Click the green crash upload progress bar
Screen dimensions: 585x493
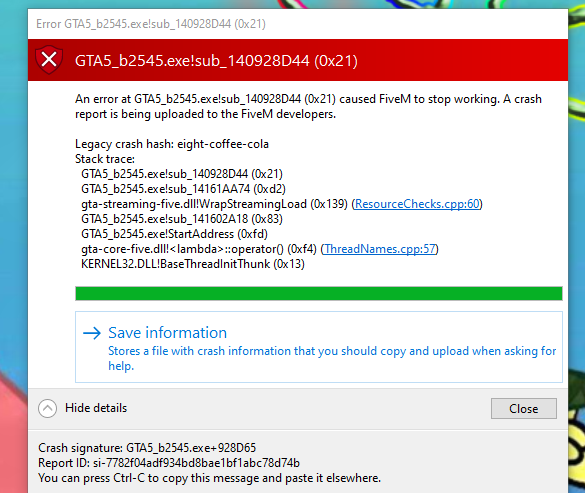click(x=319, y=293)
